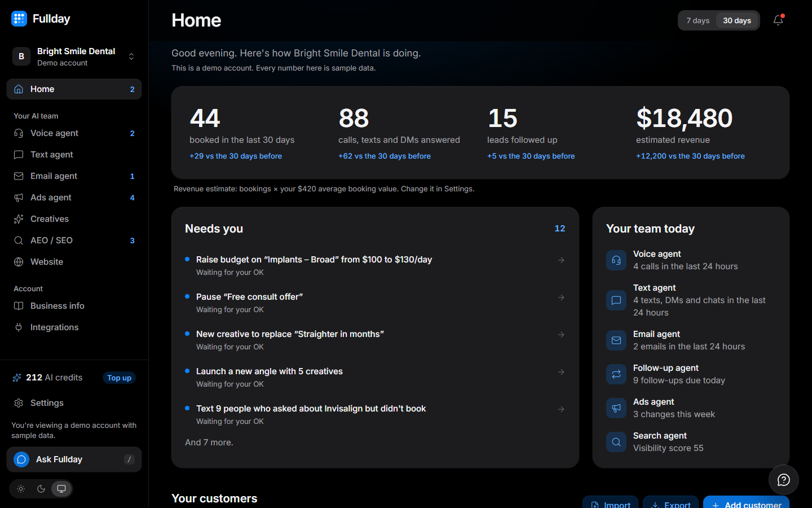Open arrow for New creative to replace item

561,335
